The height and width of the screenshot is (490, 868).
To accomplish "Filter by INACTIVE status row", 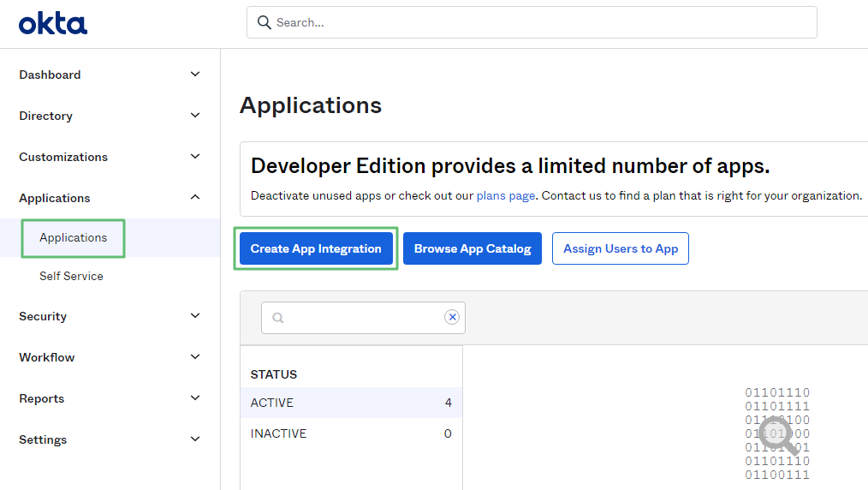I will pyautogui.click(x=351, y=433).
